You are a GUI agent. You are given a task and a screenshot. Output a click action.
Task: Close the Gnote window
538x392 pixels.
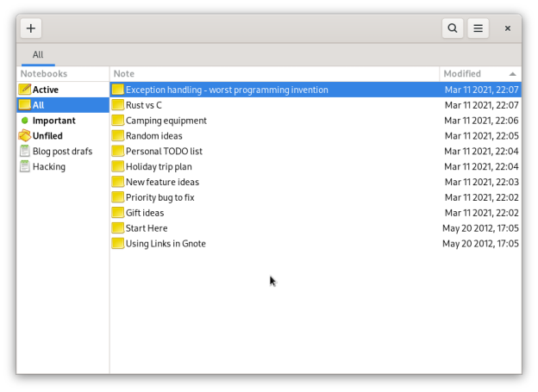pyautogui.click(x=508, y=28)
